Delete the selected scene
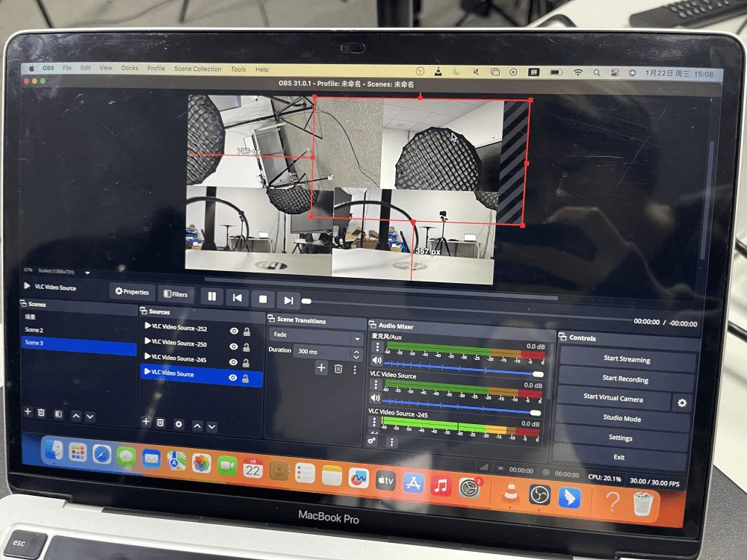Image resolution: width=747 pixels, height=560 pixels. click(x=41, y=412)
